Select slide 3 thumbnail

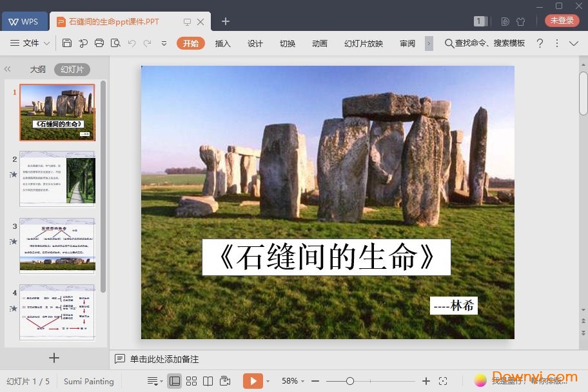coord(57,245)
